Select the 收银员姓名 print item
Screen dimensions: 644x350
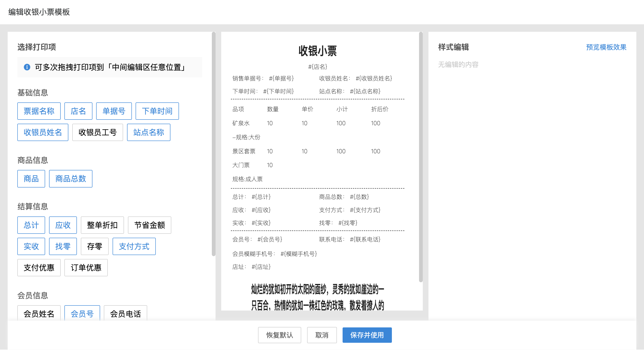[x=43, y=132]
